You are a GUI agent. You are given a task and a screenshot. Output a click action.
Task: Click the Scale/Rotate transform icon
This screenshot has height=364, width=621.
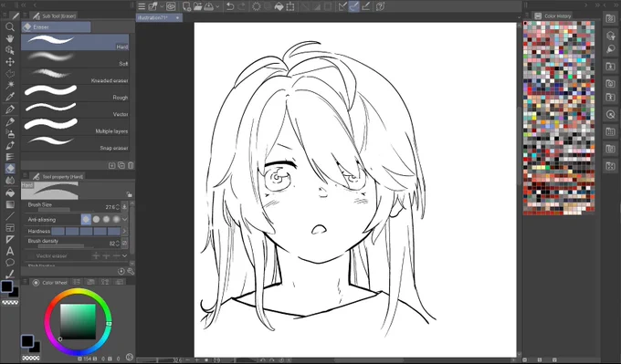coord(290,6)
